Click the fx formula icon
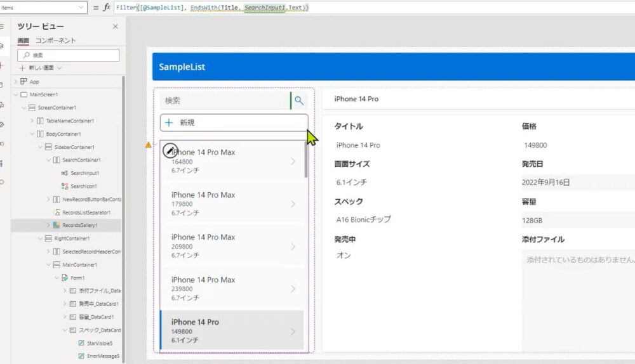 point(107,7)
